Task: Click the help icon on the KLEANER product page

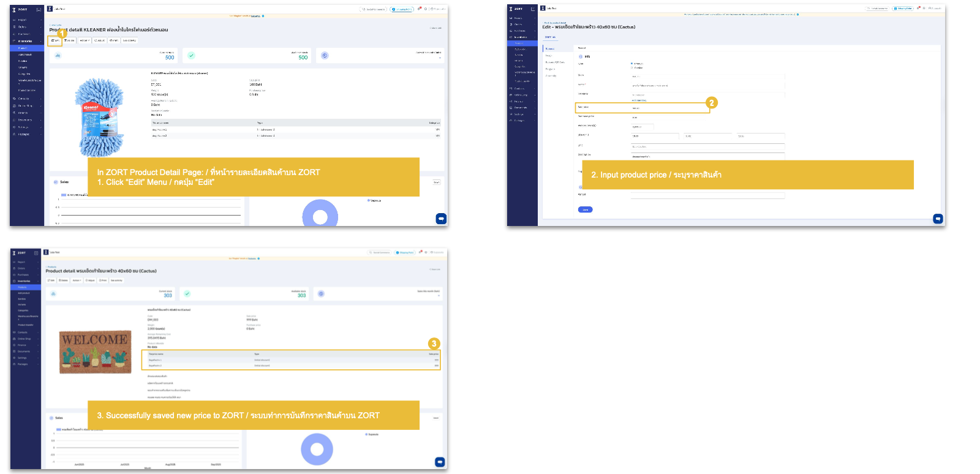Action: (426, 9)
